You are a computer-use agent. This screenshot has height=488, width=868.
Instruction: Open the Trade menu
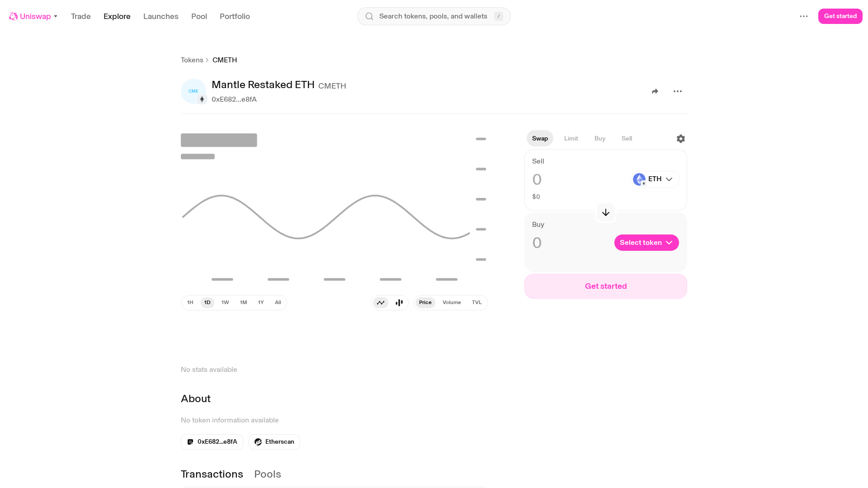[81, 16]
